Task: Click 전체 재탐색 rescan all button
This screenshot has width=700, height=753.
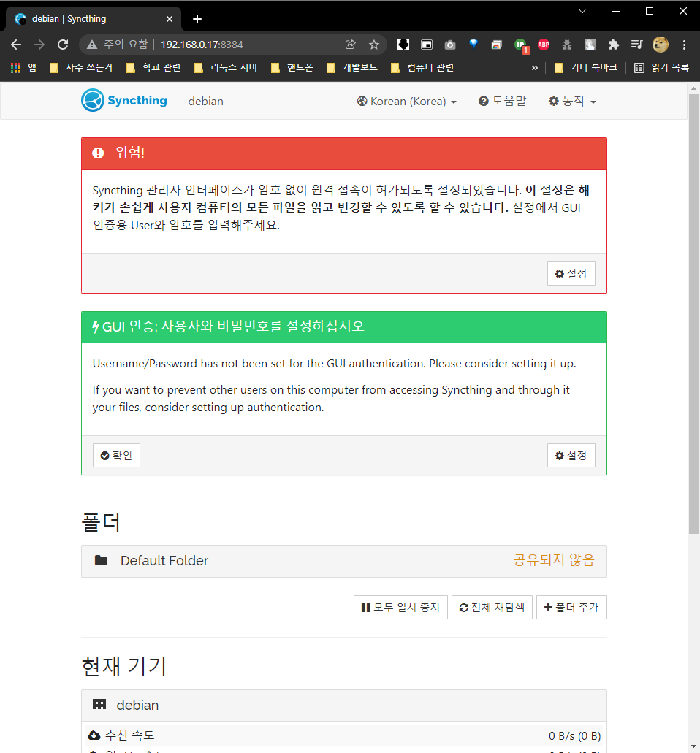Action: [492, 608]
